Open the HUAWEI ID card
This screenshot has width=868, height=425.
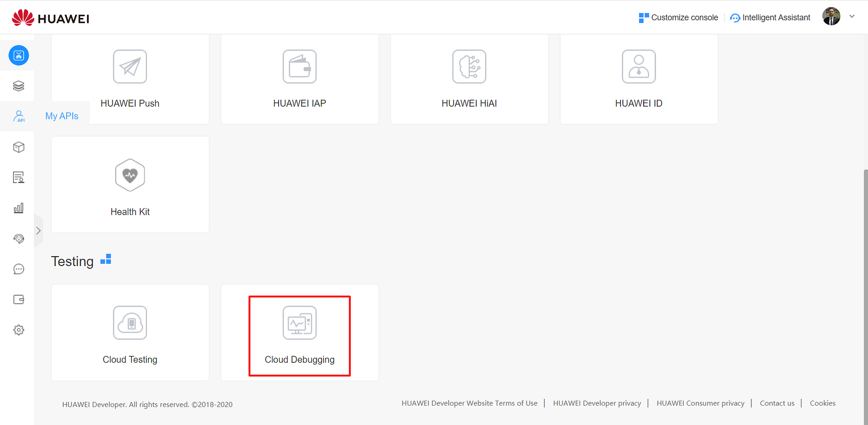(x=639, y=79)
